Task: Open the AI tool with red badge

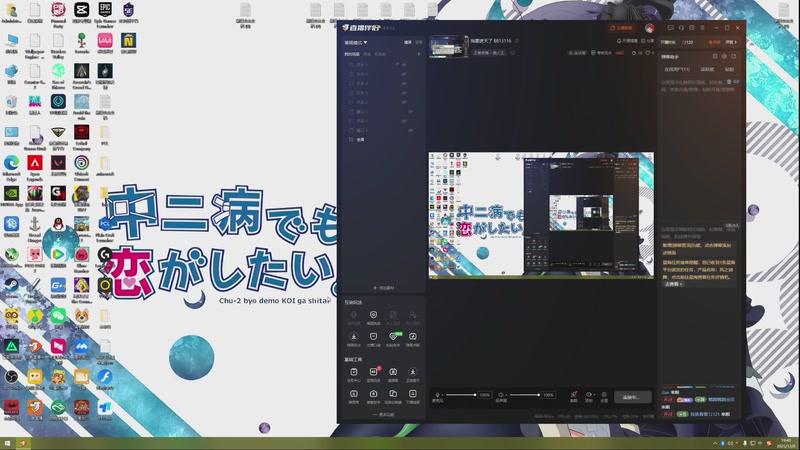Action: [373, 372]
